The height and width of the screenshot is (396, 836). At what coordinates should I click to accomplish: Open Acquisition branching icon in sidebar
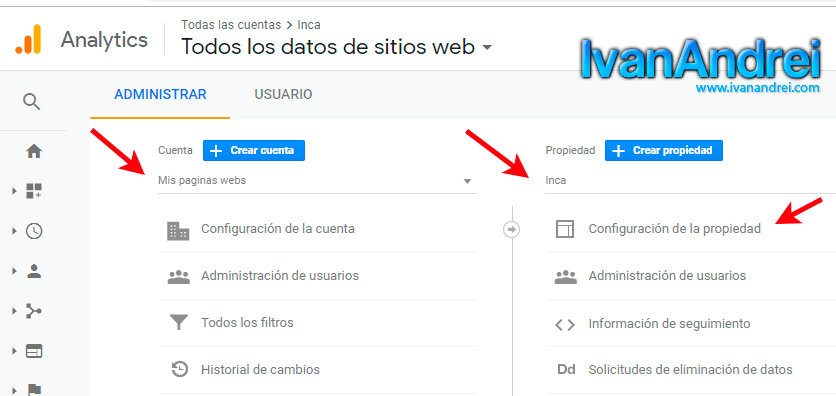(x=34, y=311)
